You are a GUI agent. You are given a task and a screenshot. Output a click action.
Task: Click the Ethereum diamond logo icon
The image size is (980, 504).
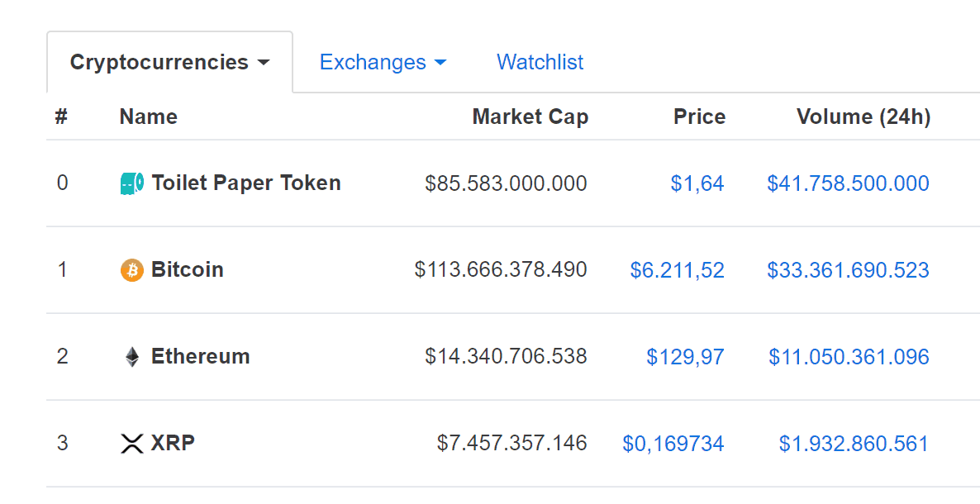tap(132, 357)
